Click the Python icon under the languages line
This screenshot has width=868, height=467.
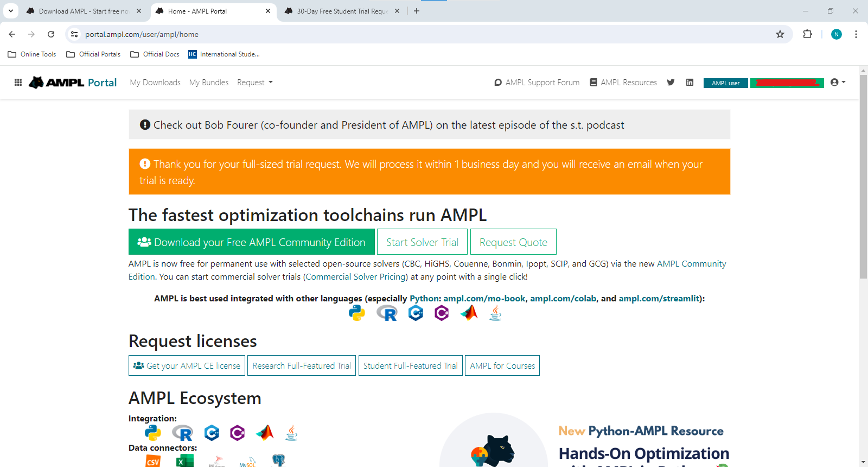(356, 313)
